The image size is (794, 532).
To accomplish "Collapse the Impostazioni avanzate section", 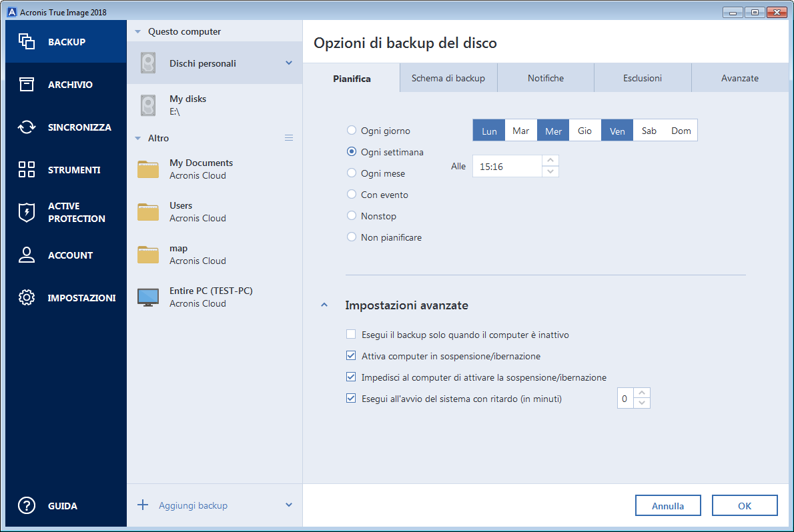I will click(324, 305).
